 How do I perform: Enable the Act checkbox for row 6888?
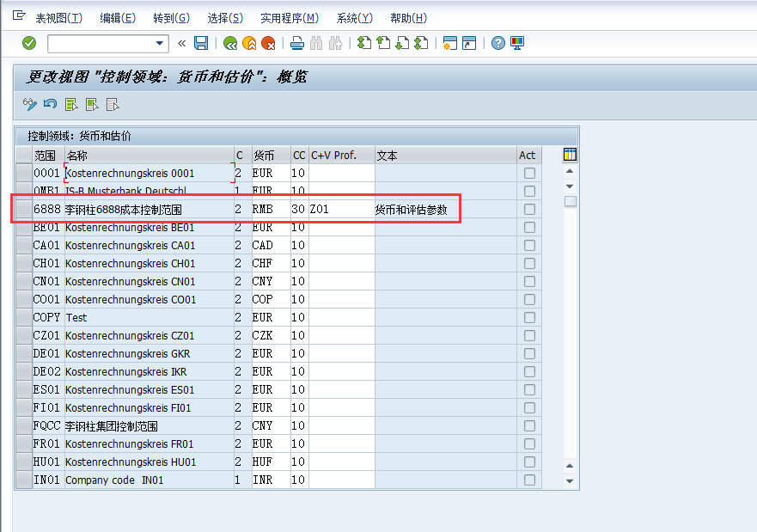(528, 209)
